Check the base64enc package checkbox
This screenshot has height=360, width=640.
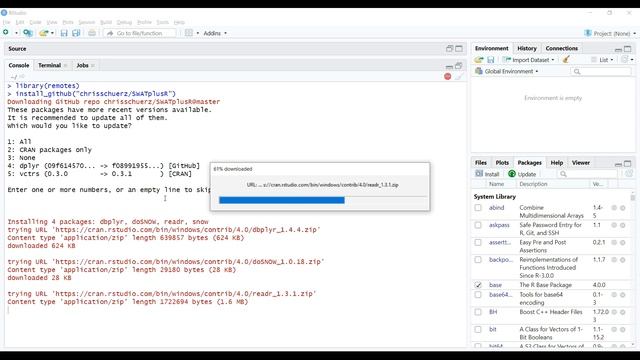[478, 295]
